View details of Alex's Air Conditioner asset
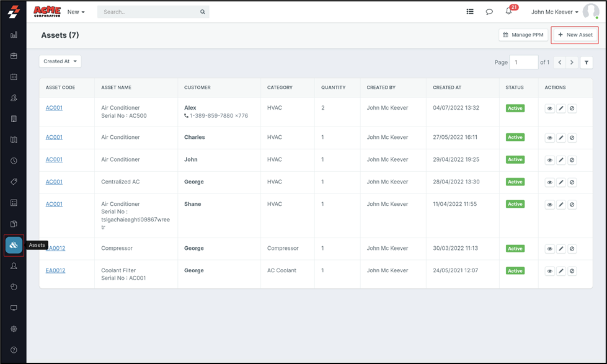Viewport: 607px width, 364px height. point(549,109)
